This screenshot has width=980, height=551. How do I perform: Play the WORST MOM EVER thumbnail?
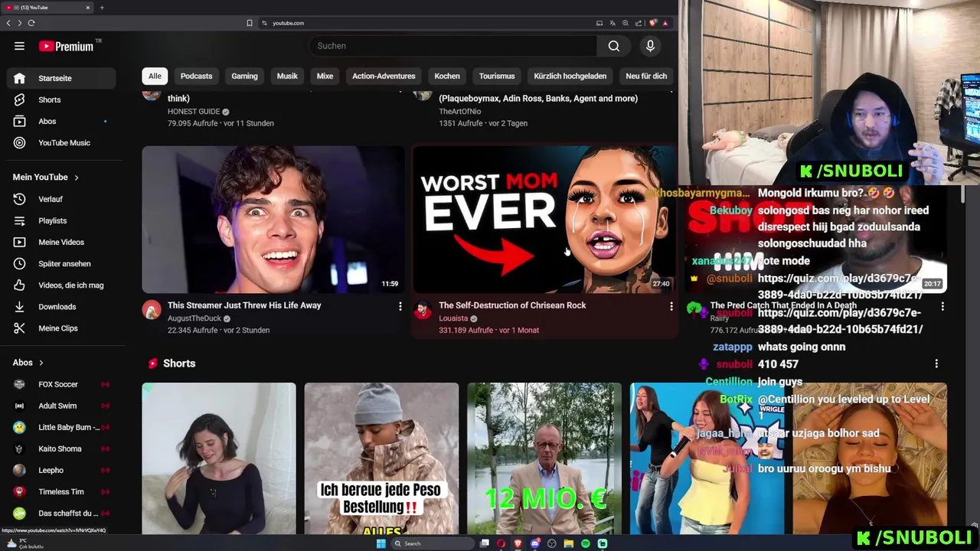point(544,220)
